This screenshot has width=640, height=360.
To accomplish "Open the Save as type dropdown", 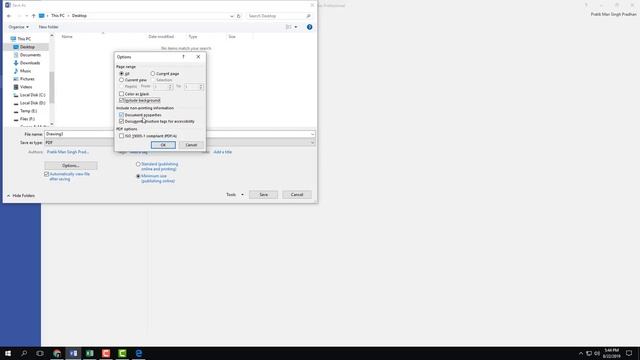I will (x=180, y=142).
